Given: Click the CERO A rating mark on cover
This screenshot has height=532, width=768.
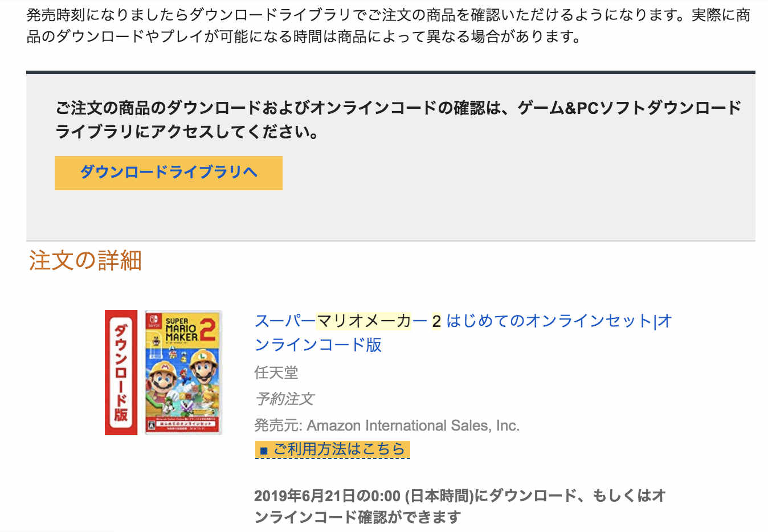Looking at the screenshot, I should [x=152, y=425].
